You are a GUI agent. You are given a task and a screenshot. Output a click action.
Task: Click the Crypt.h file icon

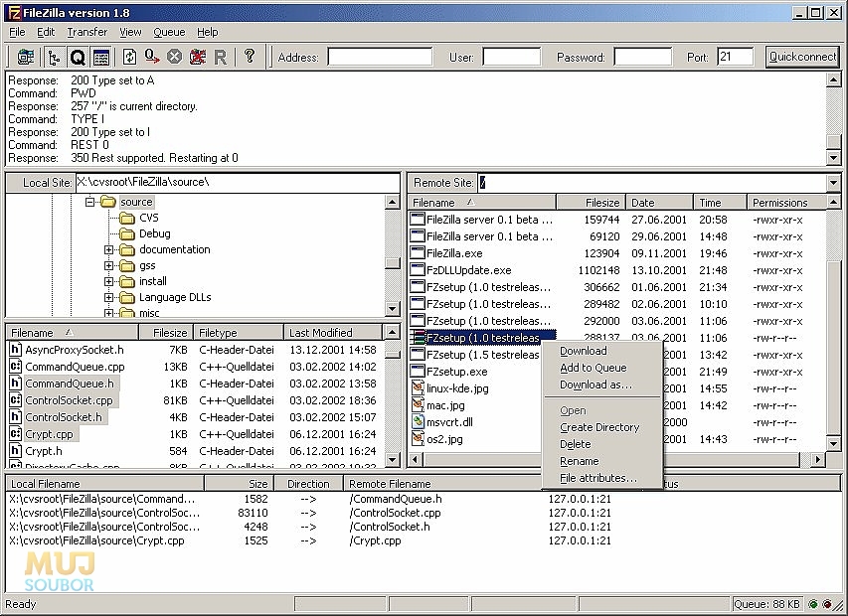point(16,451)
